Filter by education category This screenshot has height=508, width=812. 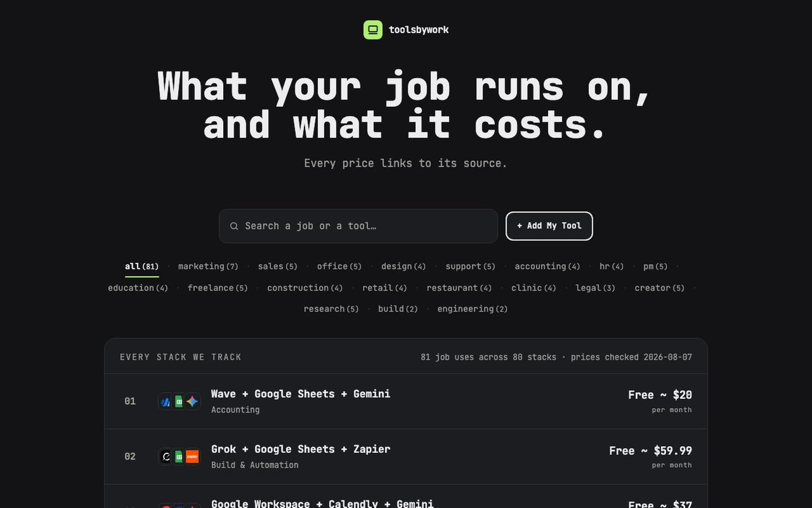coord(138,288)
